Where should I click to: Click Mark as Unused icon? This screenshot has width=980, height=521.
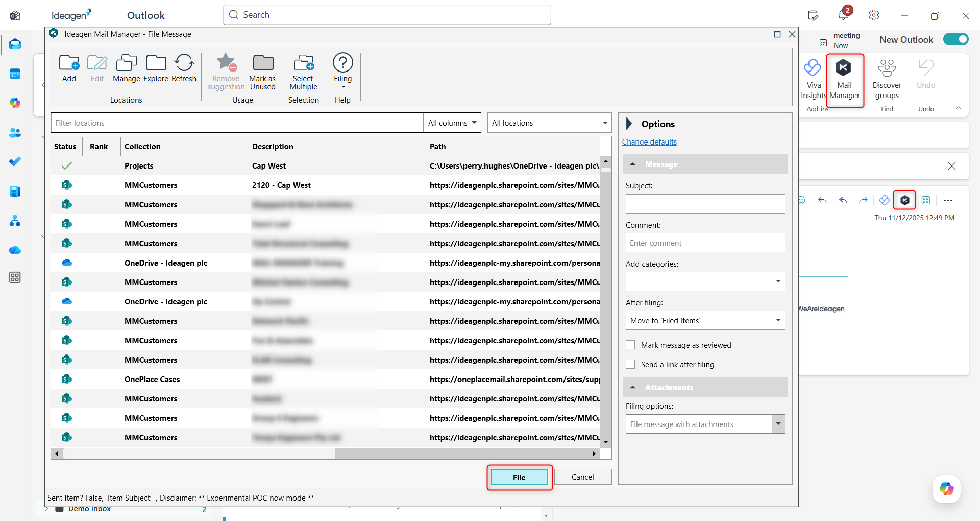click(x=262, y=63)
